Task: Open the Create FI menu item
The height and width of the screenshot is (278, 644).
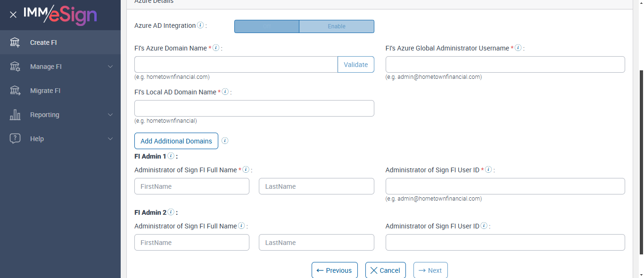Action: click(x=43, y=42)
